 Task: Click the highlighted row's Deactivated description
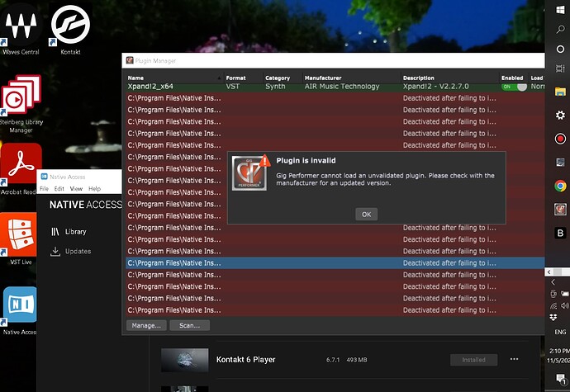pyautogui.click(x=449, y=263)
